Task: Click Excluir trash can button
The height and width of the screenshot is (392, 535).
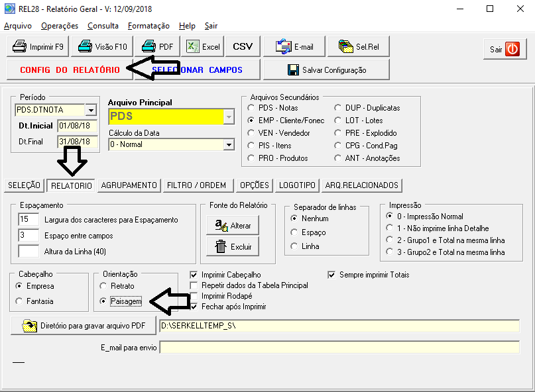Action: click(233, 246)
